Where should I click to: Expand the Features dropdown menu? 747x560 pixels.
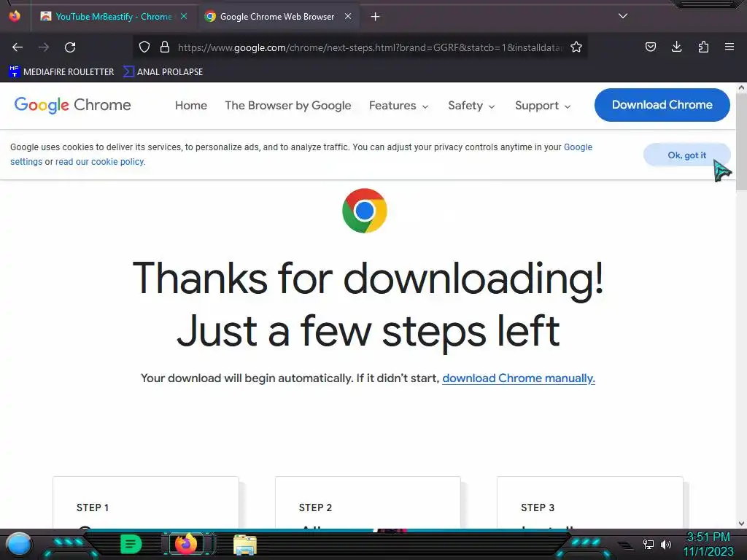(398, 105)
